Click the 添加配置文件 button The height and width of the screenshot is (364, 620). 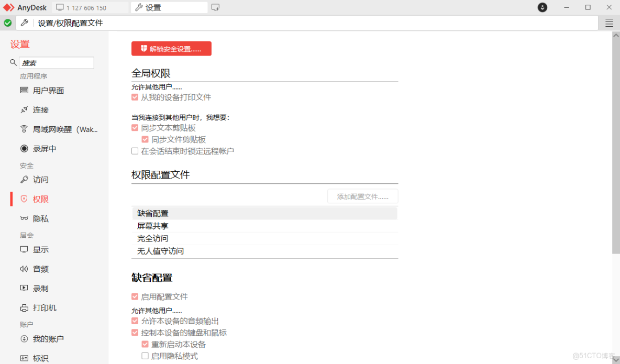pos(362,196)
